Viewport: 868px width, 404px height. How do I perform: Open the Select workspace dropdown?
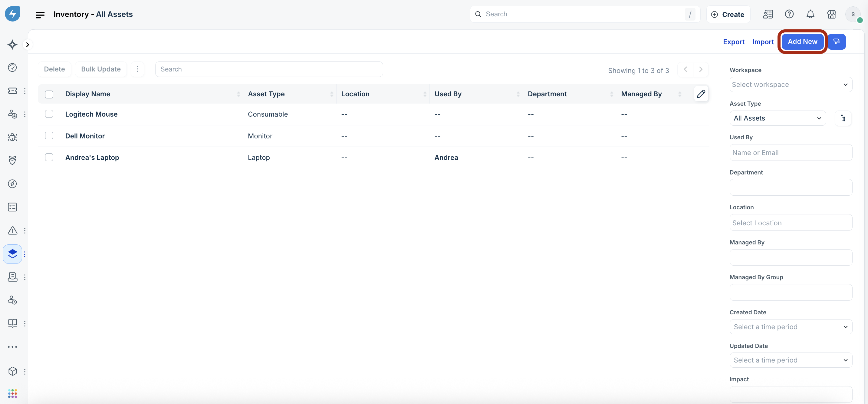click(791, 84)
